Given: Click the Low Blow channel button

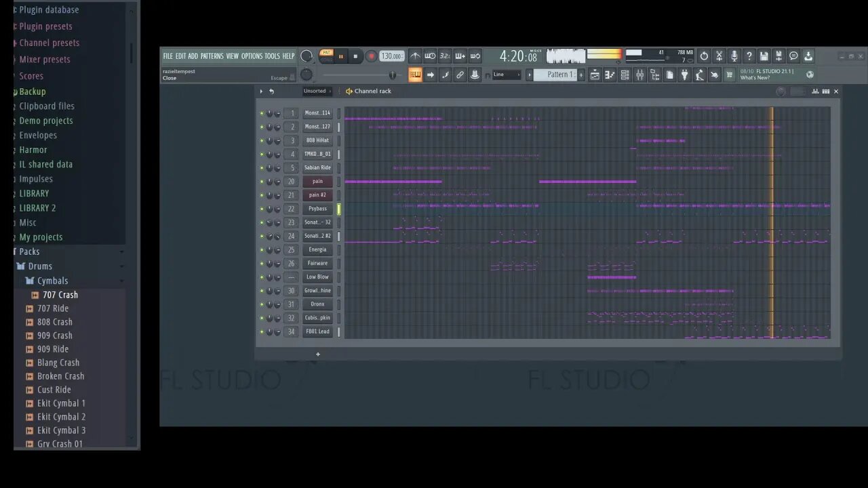Looking at the screenshot, I should (317, 277).
